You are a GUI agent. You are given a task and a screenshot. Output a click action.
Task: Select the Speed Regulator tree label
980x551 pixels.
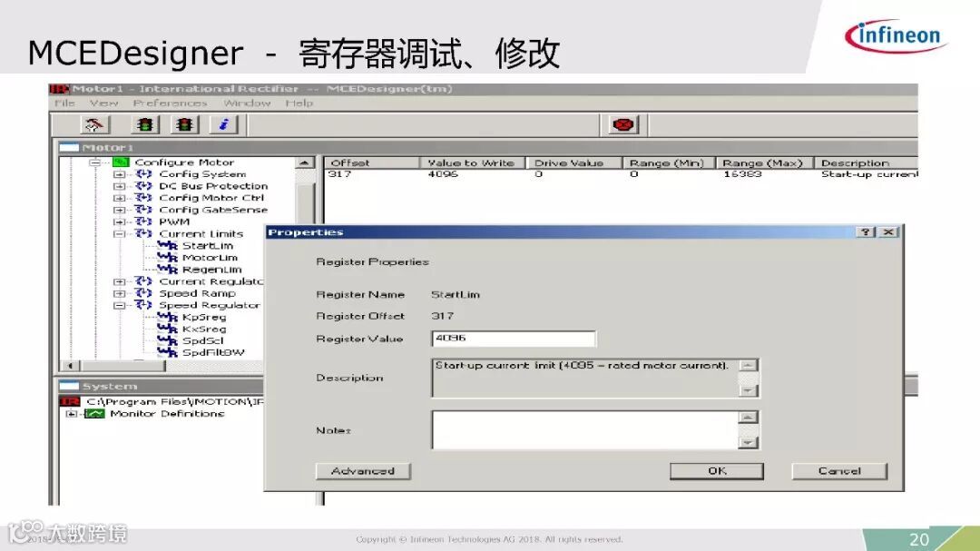point(210,305)
